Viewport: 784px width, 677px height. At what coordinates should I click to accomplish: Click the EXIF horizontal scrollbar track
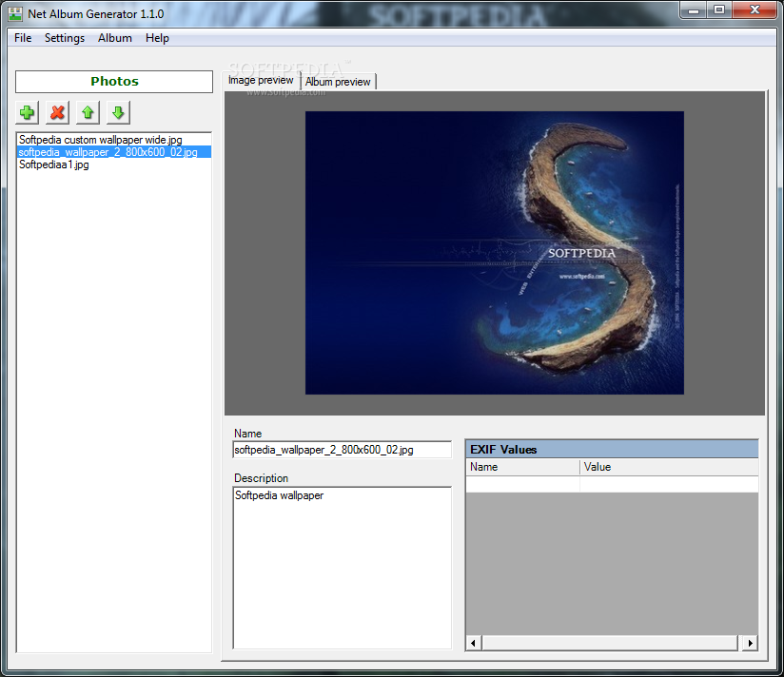click(610, 643)
